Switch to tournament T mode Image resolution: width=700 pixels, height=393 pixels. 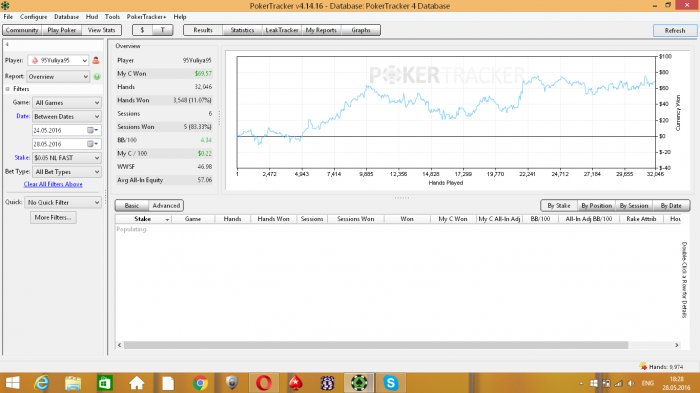click(162, 30)
